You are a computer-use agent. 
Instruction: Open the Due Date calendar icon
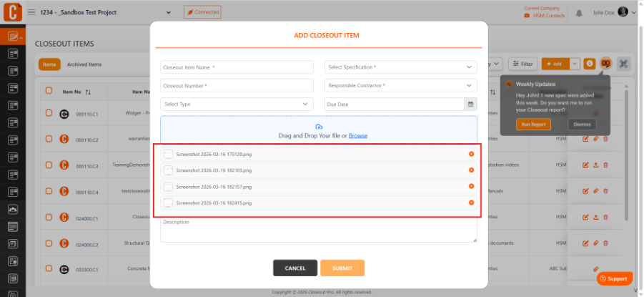pyautogui.click(x=471, y=104)
